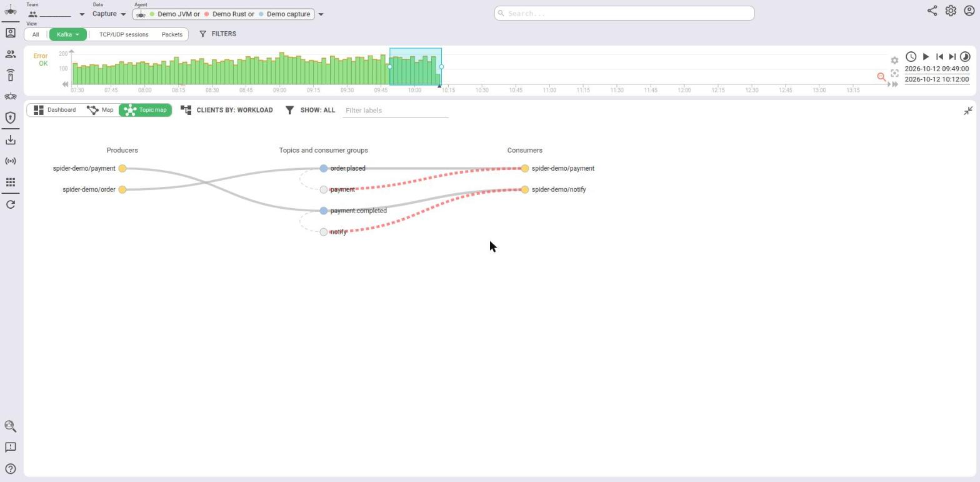Open the feedback speech-bubble icon

click(x=10, y=448)
